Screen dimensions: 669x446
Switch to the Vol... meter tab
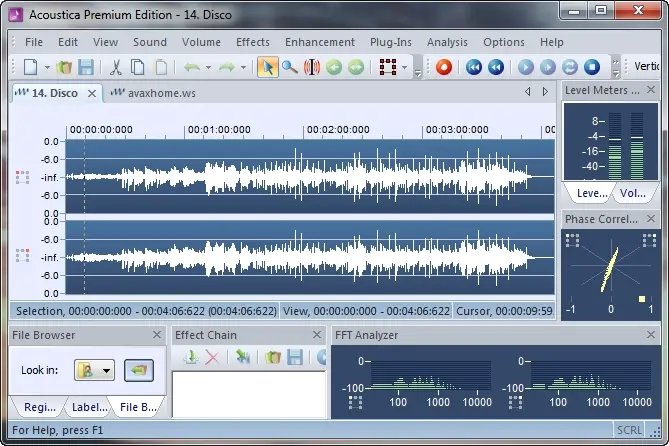(633, 193)
